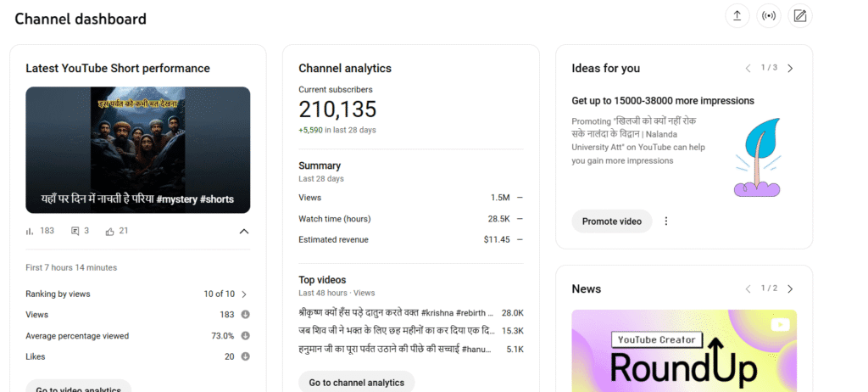Image resolution: width=868 pixels, height=392 pixels.
Task: Go to previous News item
Action: (x=748, y=288)
